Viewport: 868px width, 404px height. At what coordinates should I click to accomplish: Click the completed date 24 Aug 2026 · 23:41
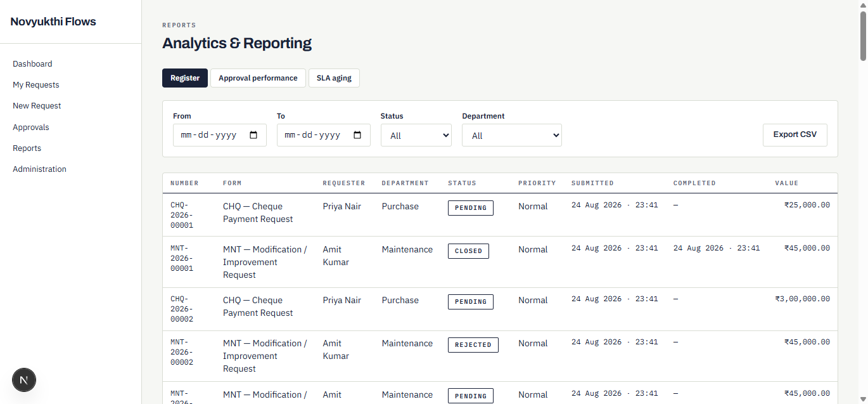point(717,248)
